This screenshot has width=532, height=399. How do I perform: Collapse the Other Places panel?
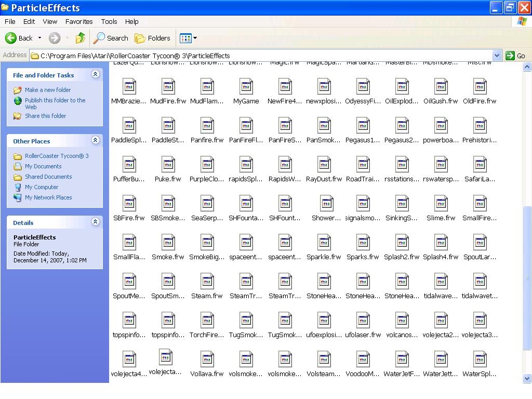point(95,140)
